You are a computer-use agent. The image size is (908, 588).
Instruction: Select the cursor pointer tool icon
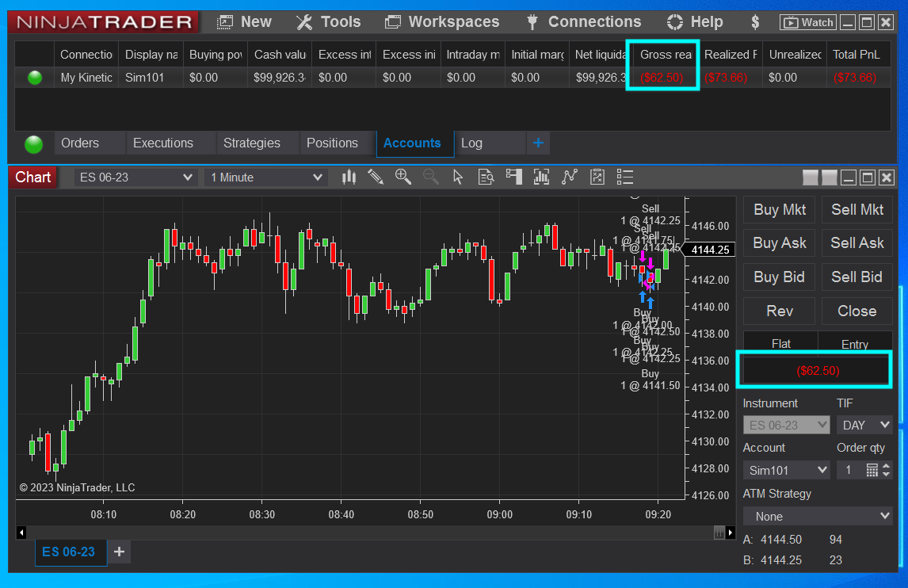(458, 178)
